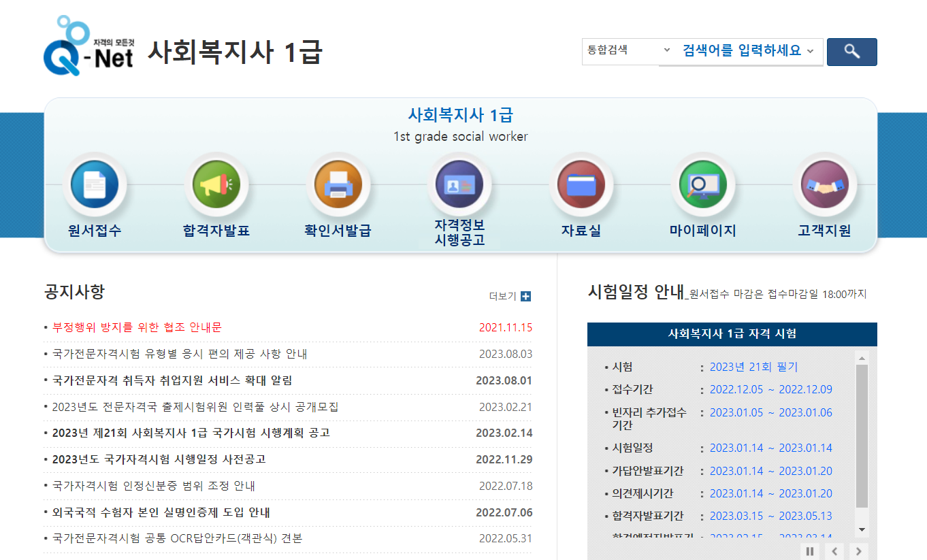Select the 원서접수 menu label
The image size is (927, 560).
pos(95,231)
